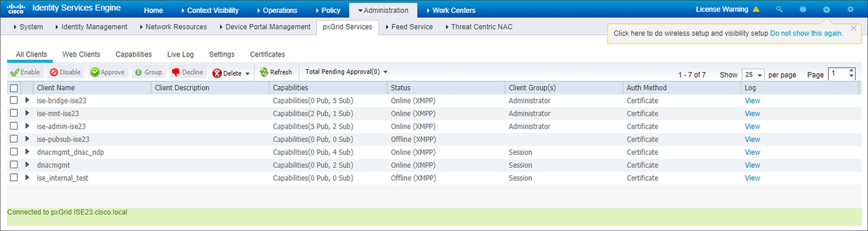868x231 pixels.
Task: Expand the ise-admin-ise23 row arrow
Action: (x=27, y=126)
